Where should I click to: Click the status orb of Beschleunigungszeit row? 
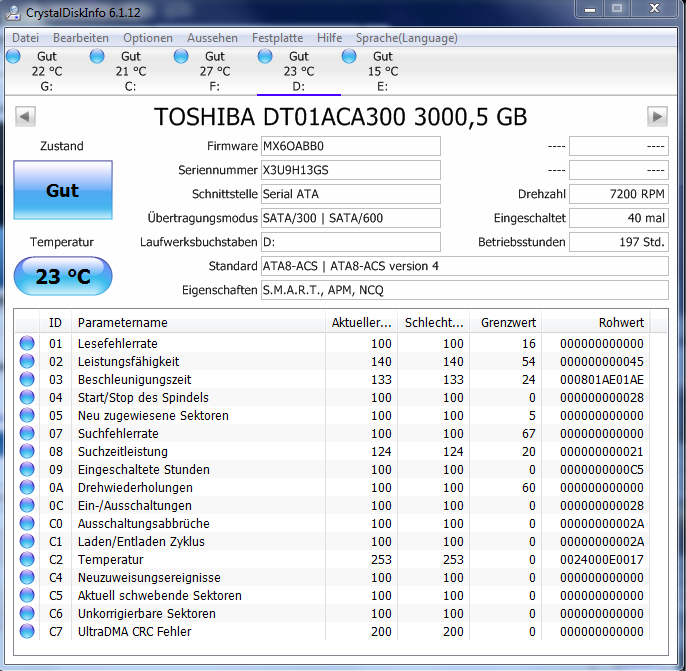coord(27,379)
